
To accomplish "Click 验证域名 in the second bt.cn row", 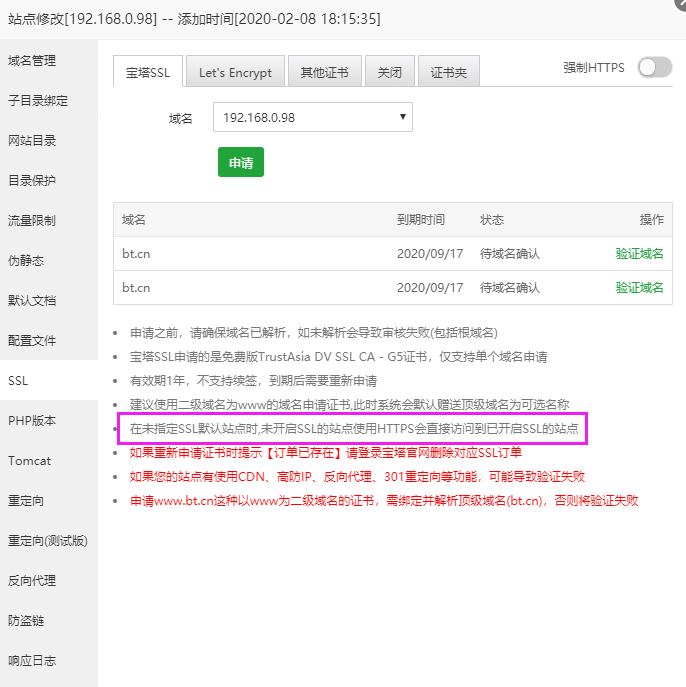I will click(639, 287).
